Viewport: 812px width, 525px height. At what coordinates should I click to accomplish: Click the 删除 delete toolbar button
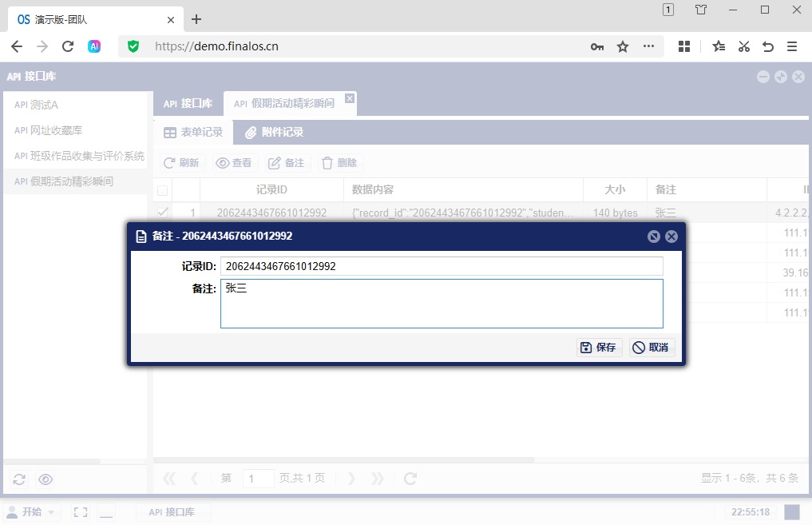pos(339,163)
